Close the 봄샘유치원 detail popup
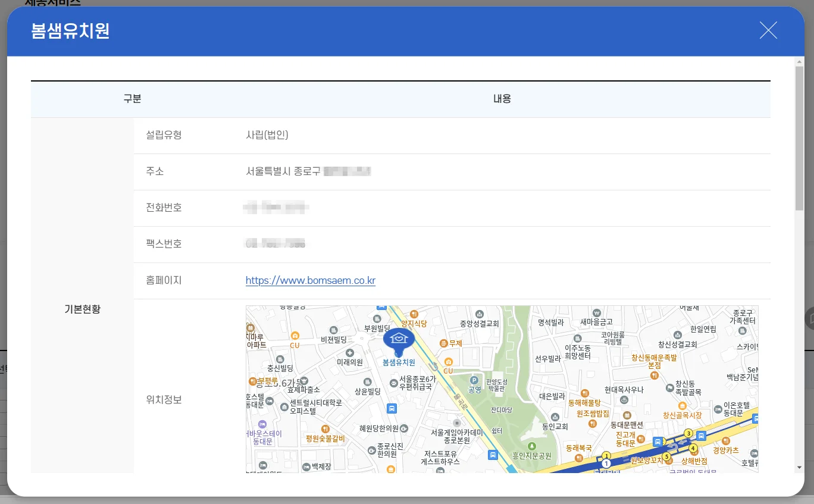This screenshot has height=504, width=814. point(768,30)
